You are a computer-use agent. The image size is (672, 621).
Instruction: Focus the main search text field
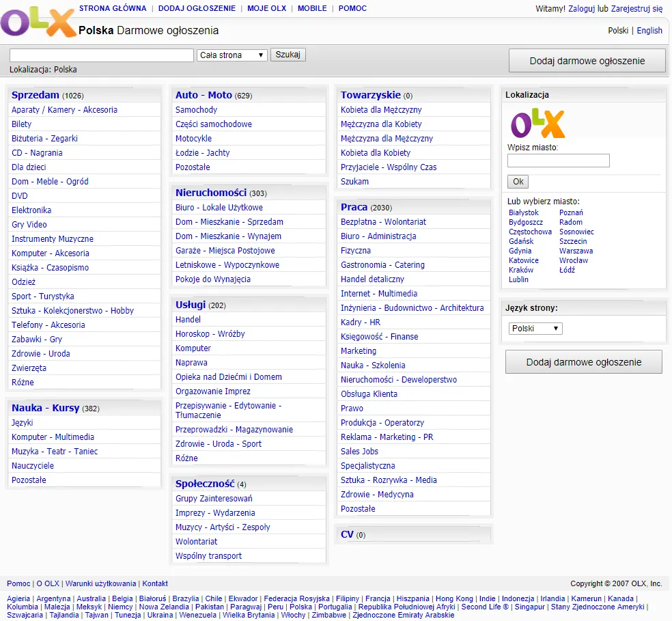pyautogui.click(x=102, y=55)
